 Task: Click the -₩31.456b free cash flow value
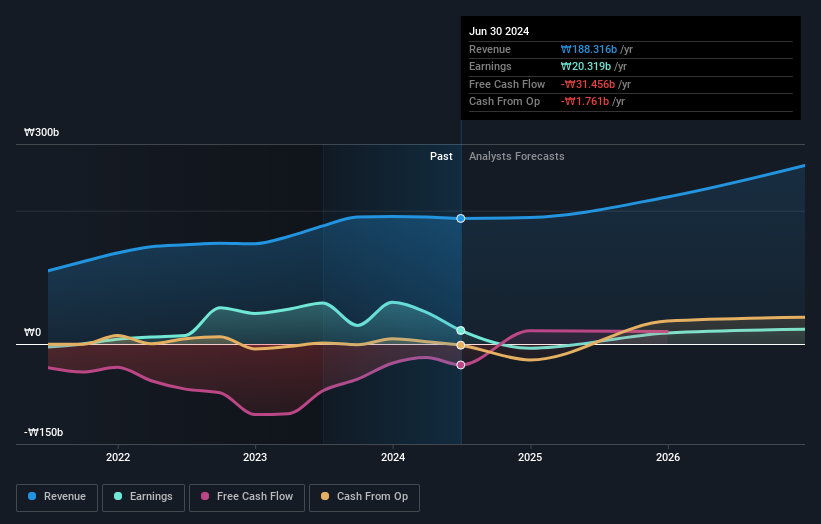point(587,84)
